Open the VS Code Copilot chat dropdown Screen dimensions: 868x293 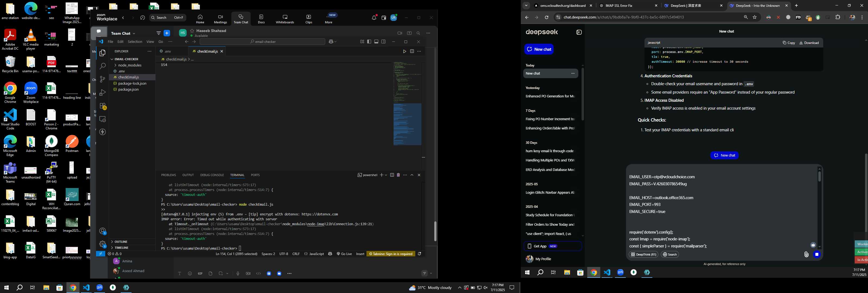click(336, 42)
